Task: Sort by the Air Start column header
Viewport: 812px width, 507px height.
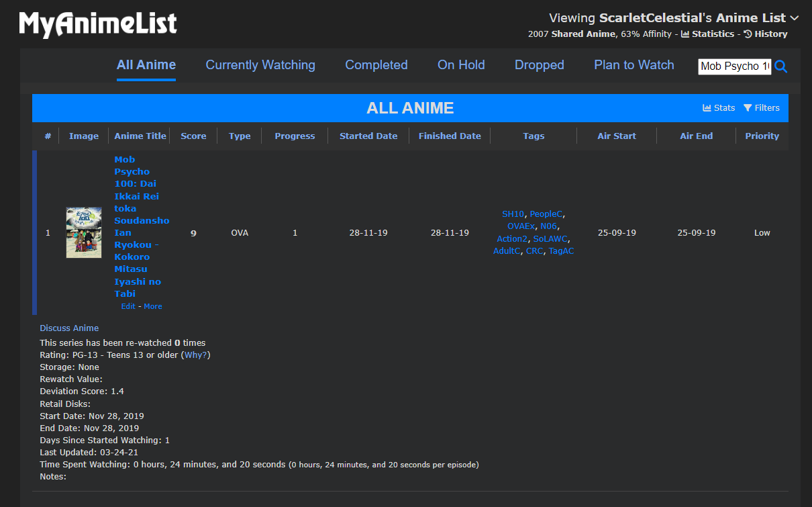Action: 617,136
